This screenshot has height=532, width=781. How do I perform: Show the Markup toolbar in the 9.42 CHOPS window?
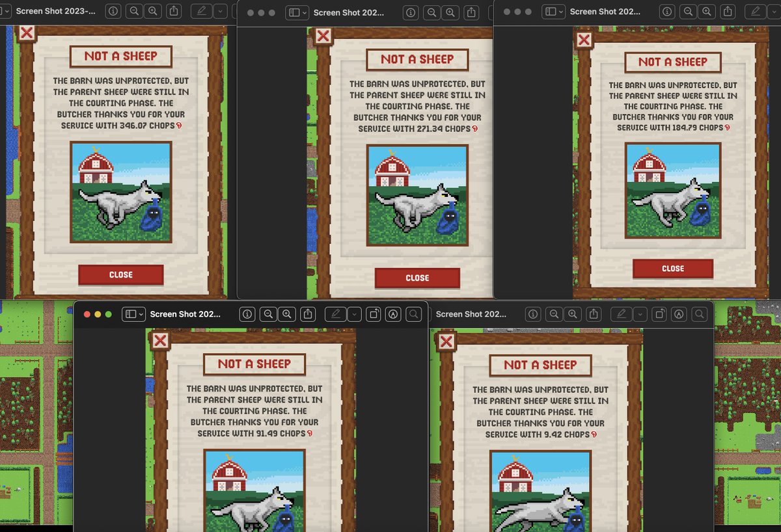click(678, 314)
